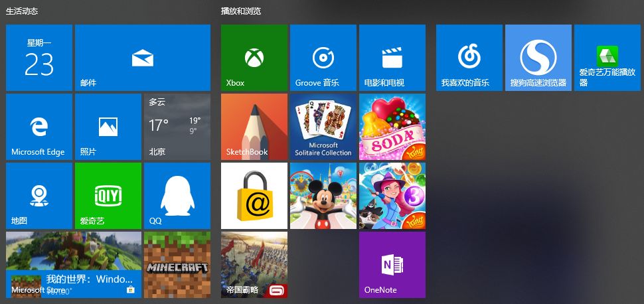Open 我喜欢的音乐 tile
644x304 pixels.
(x=469, y=58)
